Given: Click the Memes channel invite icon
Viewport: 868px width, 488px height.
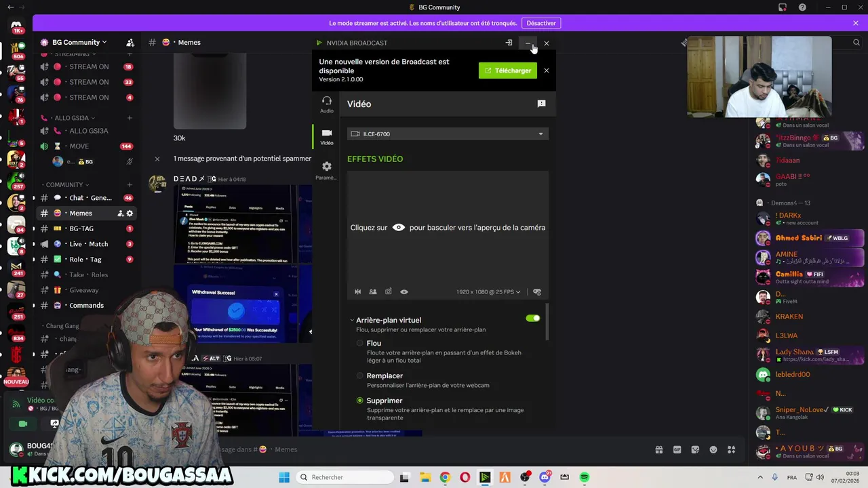Looking at the screenshot, I should [120, 213].
